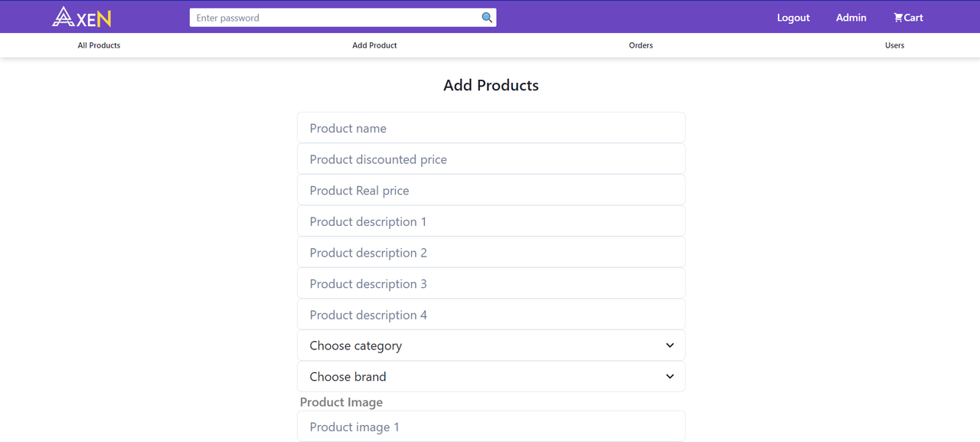Open the Admin link
This screenshot has width=980, height=442.
point(851,18)
